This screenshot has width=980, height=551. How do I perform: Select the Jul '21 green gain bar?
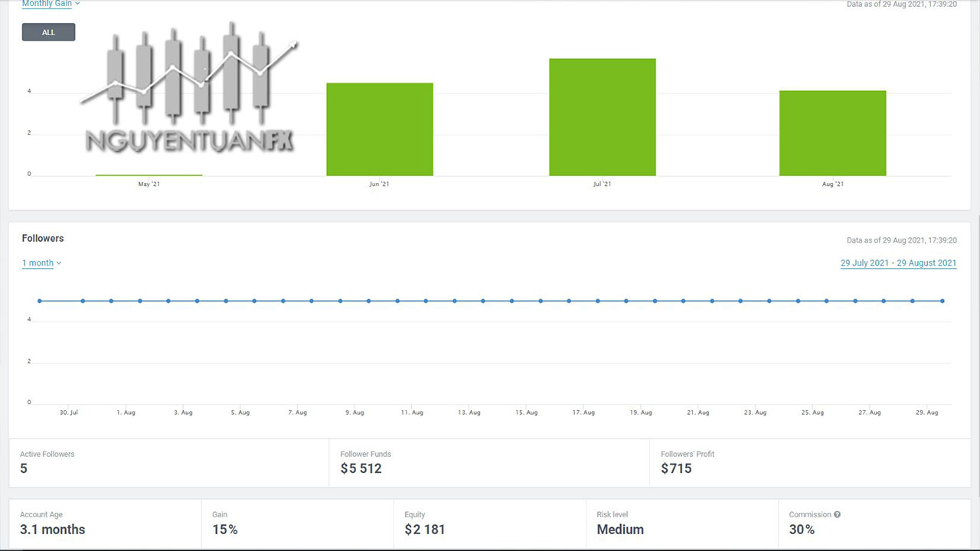click(x=602, y=117)
